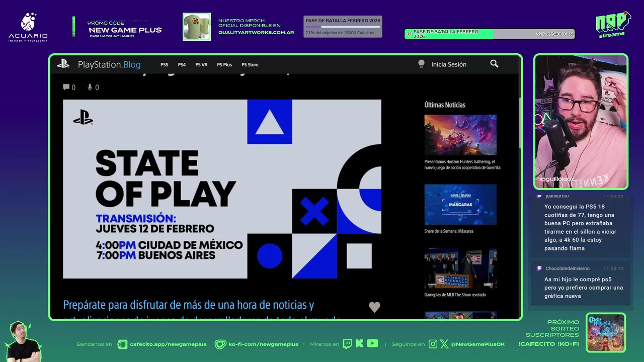Click the cafecito.app/newgameplus text
This screenshot has height=362, width=644.
(168, 344)
